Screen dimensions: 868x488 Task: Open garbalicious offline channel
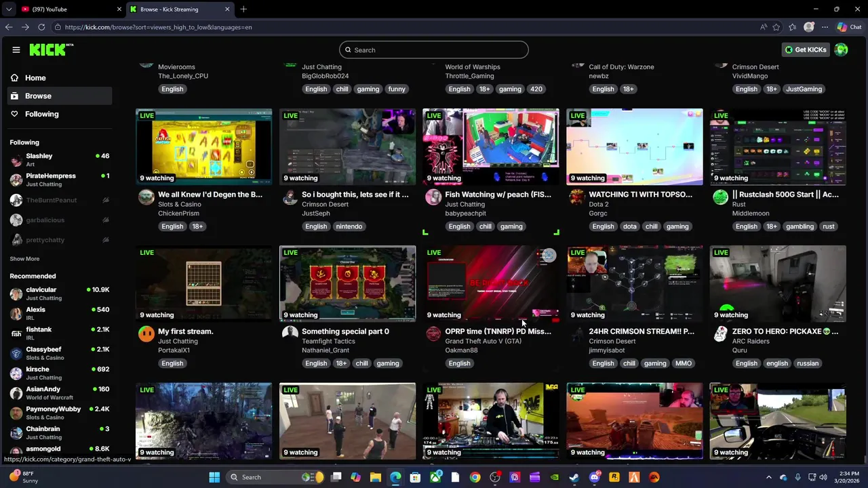(x=60, y=220)
